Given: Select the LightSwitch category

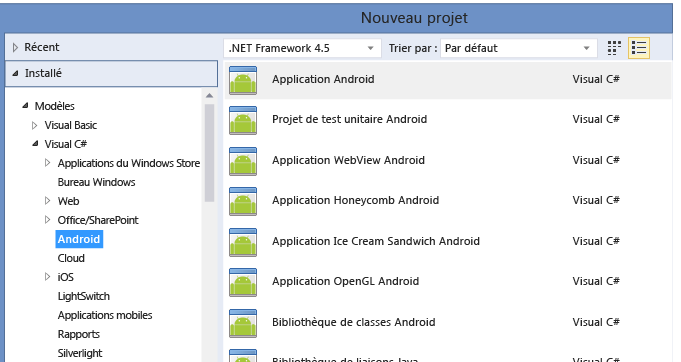Looking at the screenshot, I should 84,296.
